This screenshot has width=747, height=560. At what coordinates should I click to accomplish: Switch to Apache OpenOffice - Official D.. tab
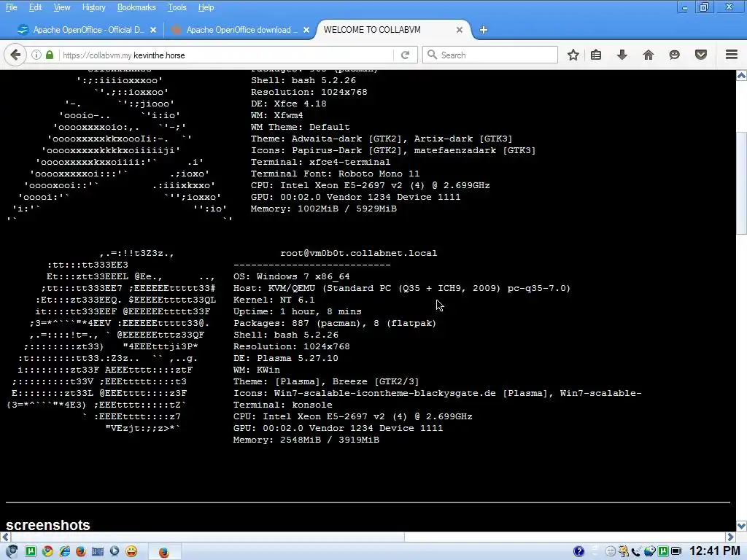pyautogui.click(x=86, y=30)
